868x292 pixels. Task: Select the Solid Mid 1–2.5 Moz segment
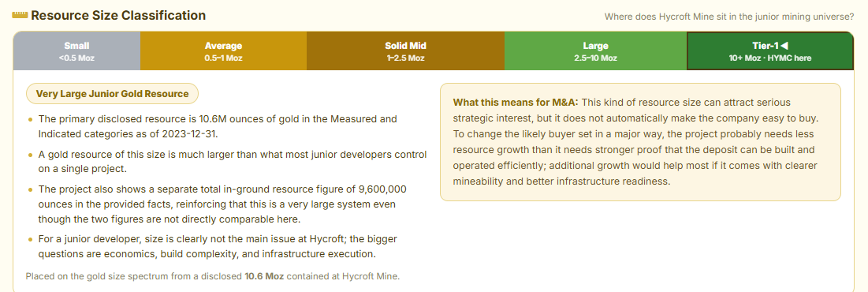(x=405, y=51)
